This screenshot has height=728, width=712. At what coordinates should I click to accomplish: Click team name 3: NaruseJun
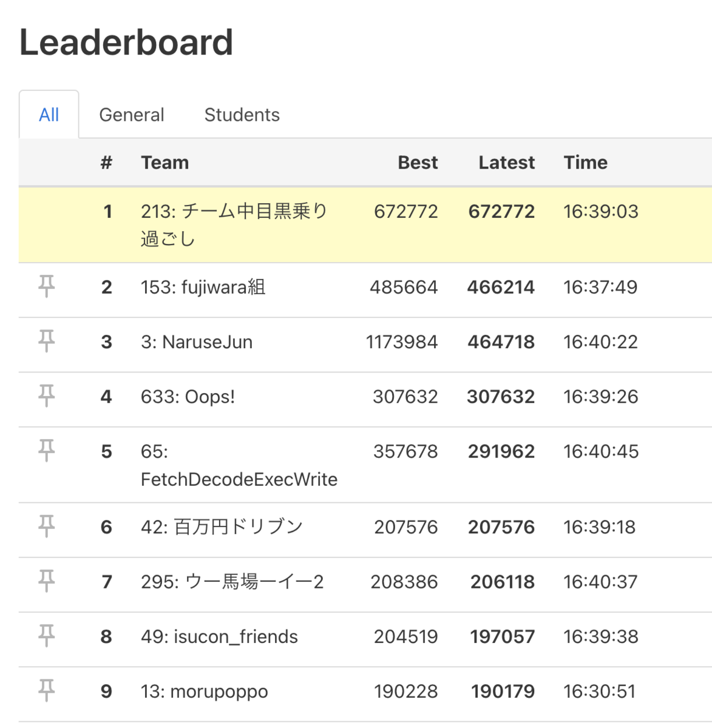(x=197, y=342)
